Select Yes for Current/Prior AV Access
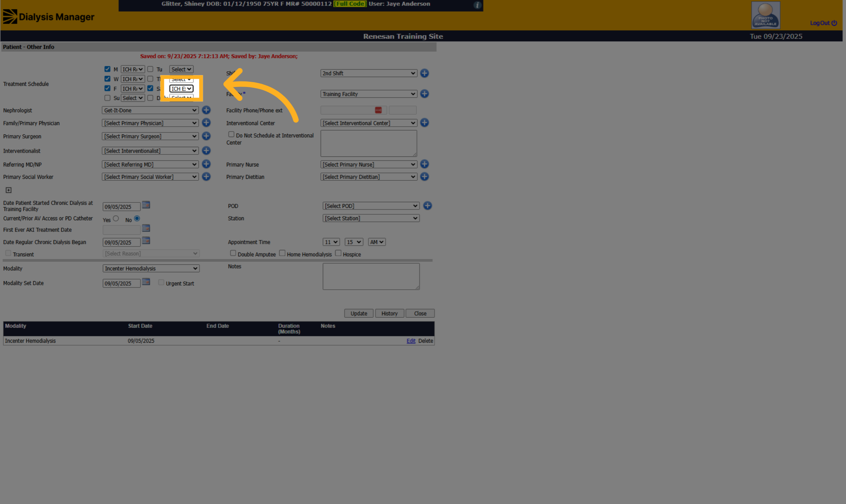The image size is (846, 504). point(116,218)
